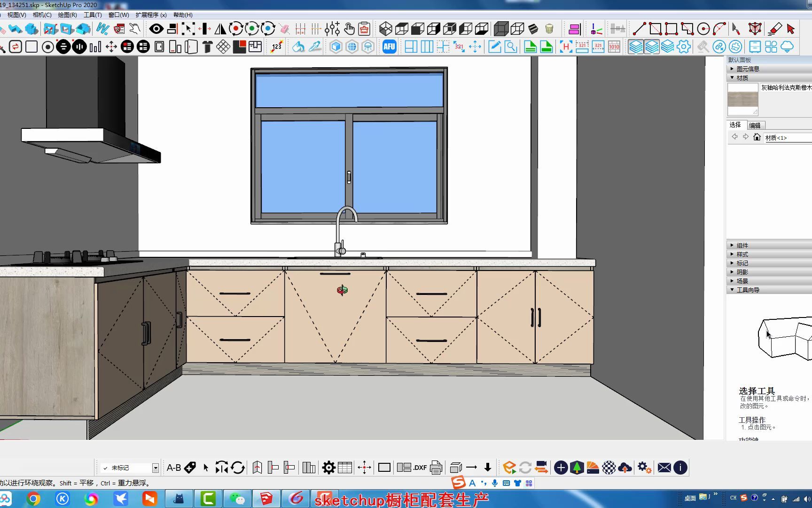Collapse the 材质 panel

[769, 78]
